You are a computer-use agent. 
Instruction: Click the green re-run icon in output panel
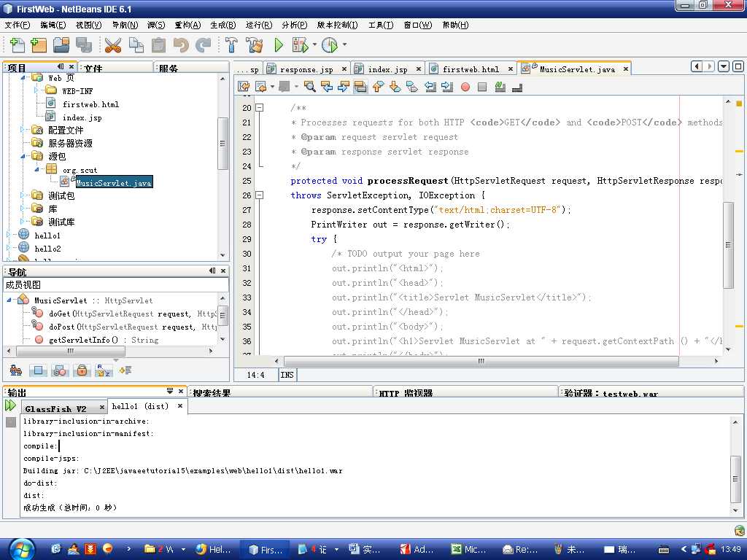pyautogui.click(x=10, y=405)
